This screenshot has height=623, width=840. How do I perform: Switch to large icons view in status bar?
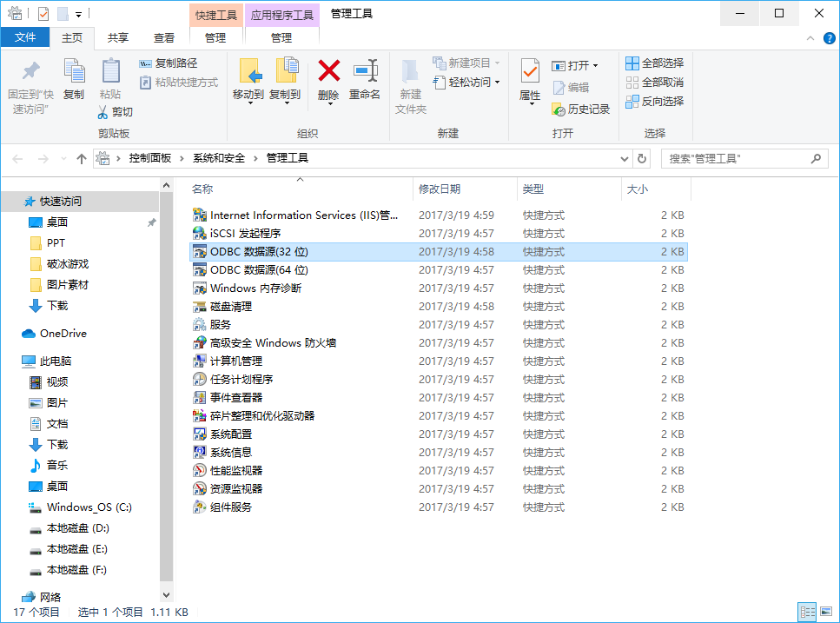pos(825,612)
